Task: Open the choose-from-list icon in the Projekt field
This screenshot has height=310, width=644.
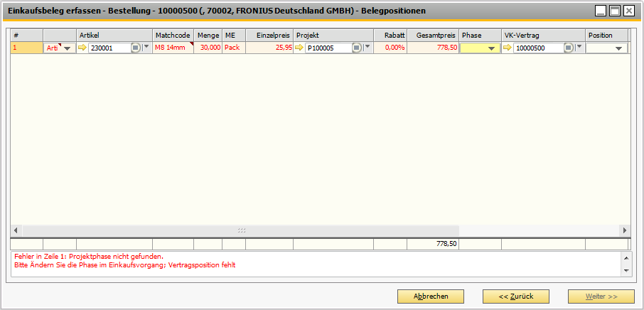Action: (x=357, y=48)
